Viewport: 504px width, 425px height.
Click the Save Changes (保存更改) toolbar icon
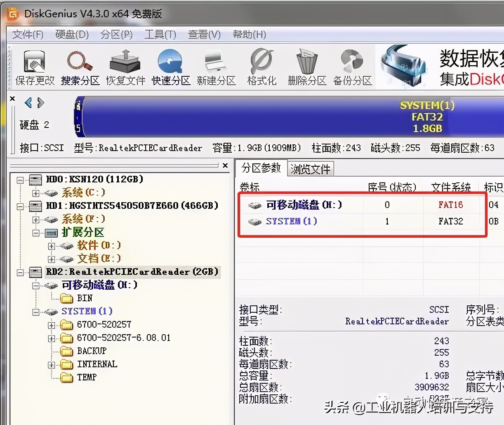(x=35, y=68)
